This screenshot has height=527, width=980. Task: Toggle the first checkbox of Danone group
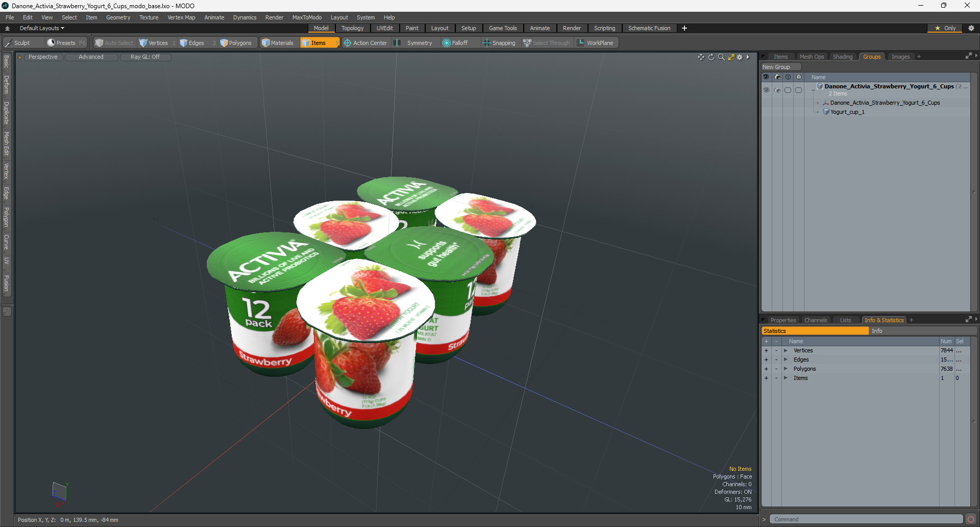[788, 90]
